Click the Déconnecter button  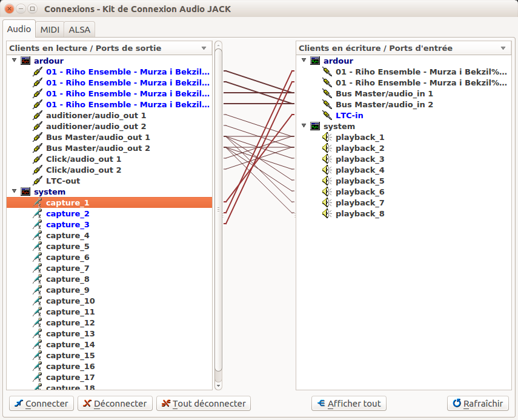[115, 404]
